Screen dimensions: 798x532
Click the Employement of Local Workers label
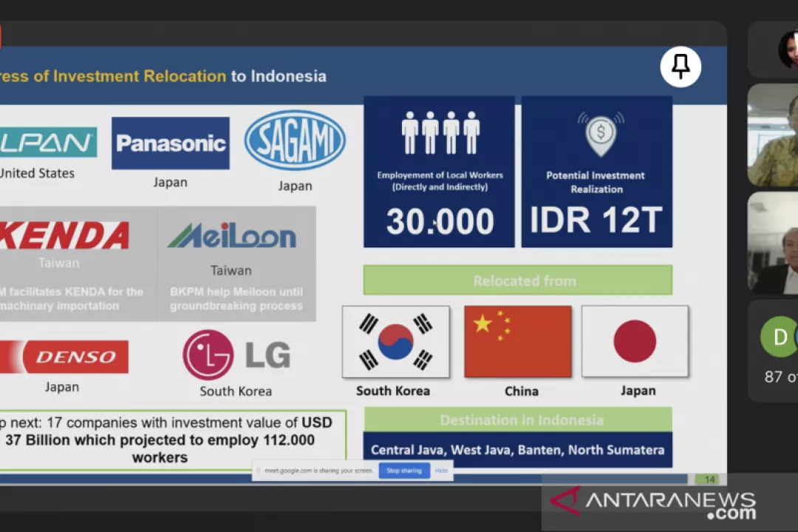point(440,181)
